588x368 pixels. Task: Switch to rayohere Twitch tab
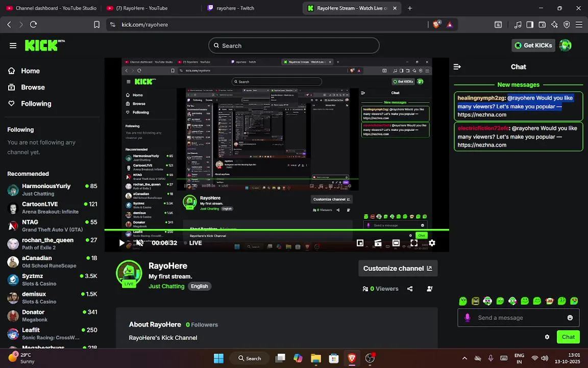(231, 8)
